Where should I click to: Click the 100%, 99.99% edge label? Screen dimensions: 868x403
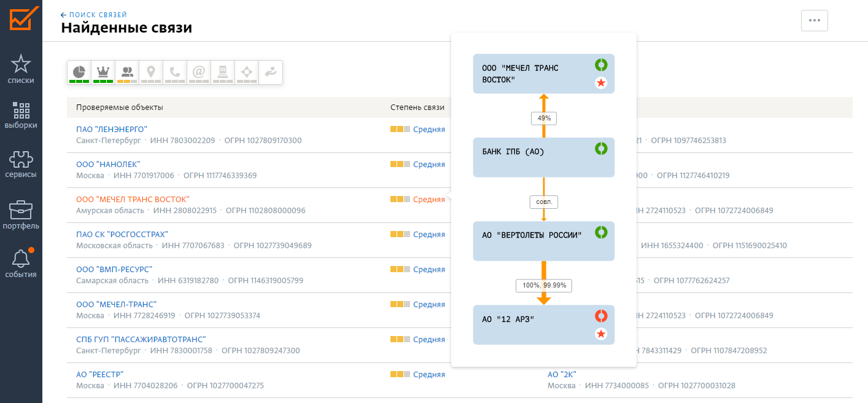pyautogui.click(x=543, y=286)
